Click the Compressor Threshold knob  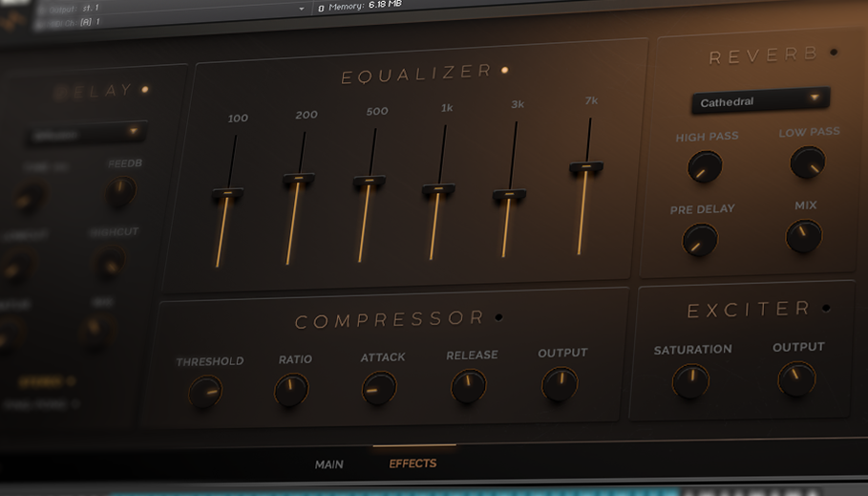click(204, 392)
